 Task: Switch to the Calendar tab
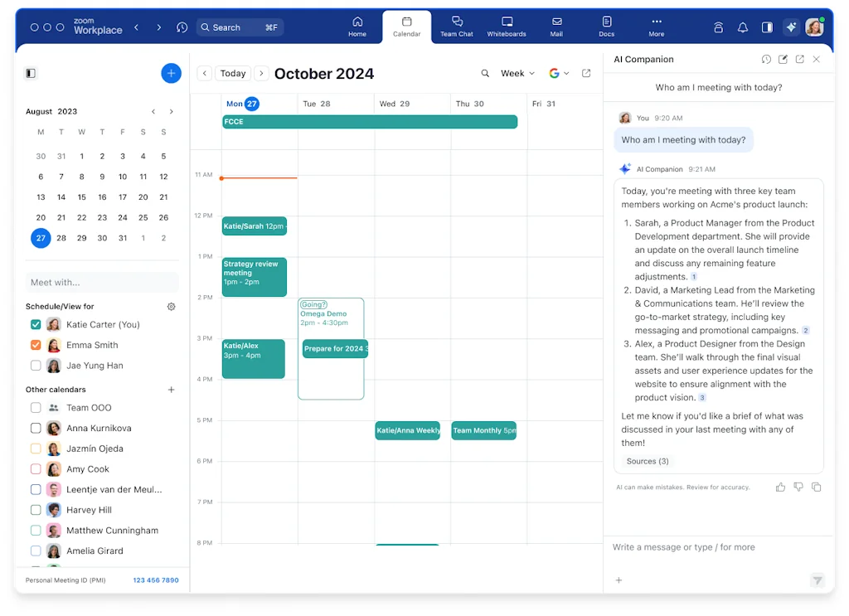coord(405,27)
